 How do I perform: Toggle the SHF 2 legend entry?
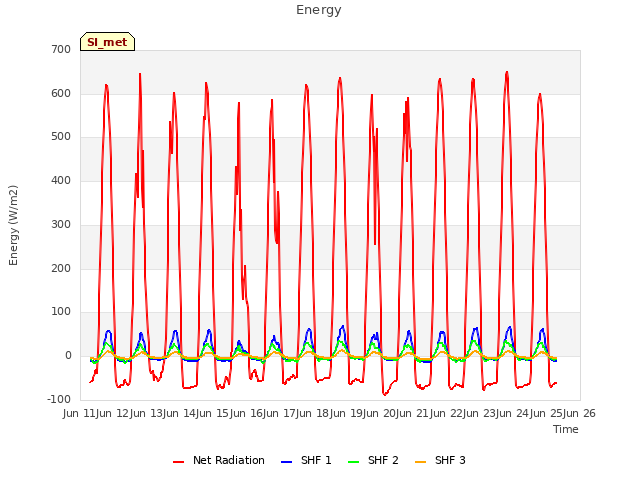(373, 460)
